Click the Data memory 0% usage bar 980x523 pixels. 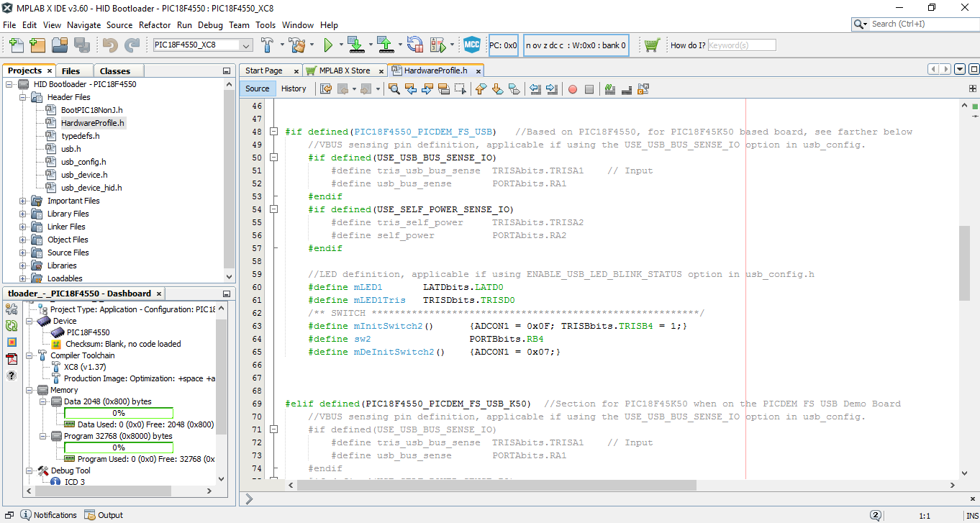coord(119,413)
